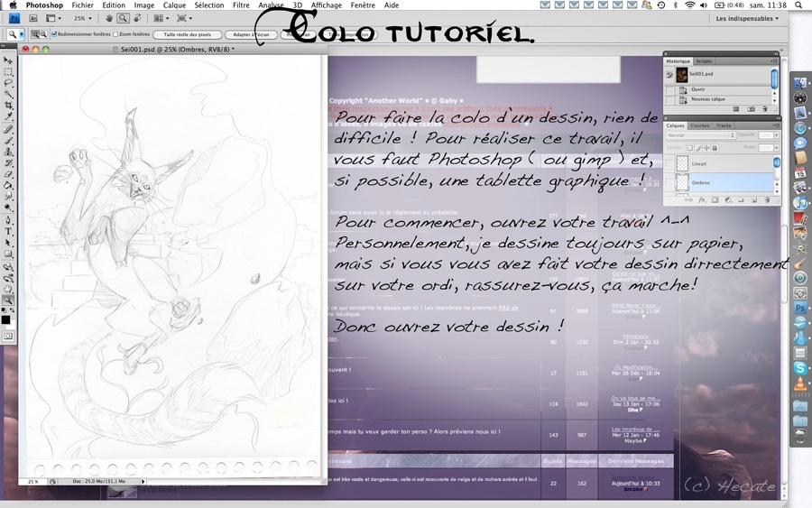Click the Rotate View tool in application bar
Viewport: 812px width, 508px height.
137,18
